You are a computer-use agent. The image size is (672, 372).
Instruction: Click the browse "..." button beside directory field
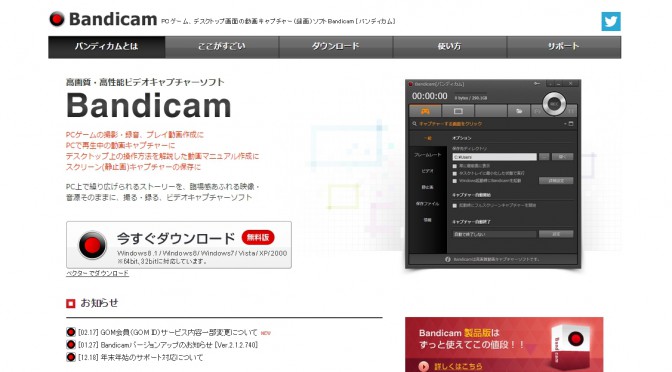pyautogui.click(x=544, y=157)
